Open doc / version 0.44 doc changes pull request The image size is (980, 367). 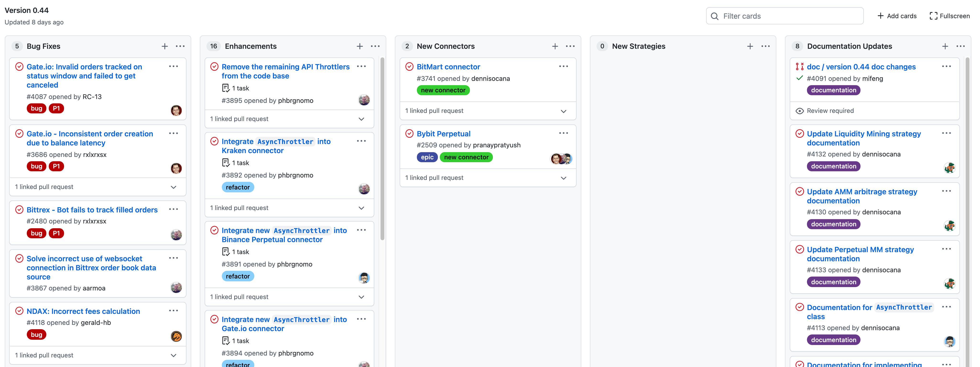click(861, 67)
